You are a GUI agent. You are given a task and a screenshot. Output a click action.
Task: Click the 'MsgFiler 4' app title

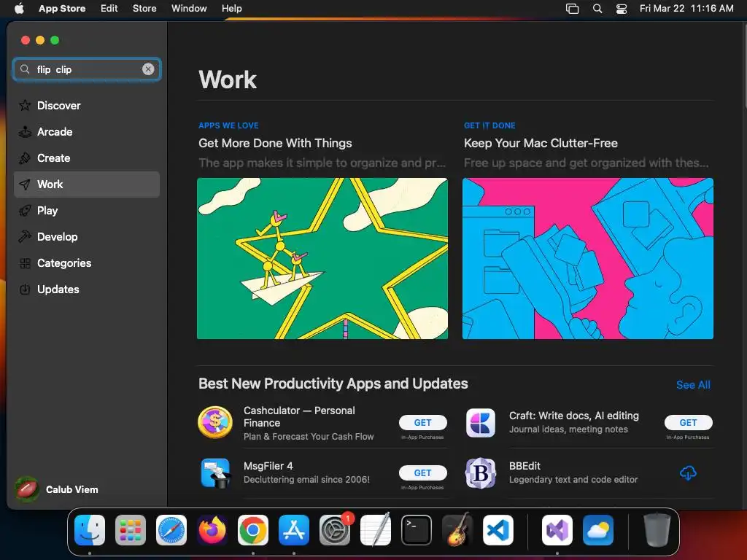click(268, 466)
